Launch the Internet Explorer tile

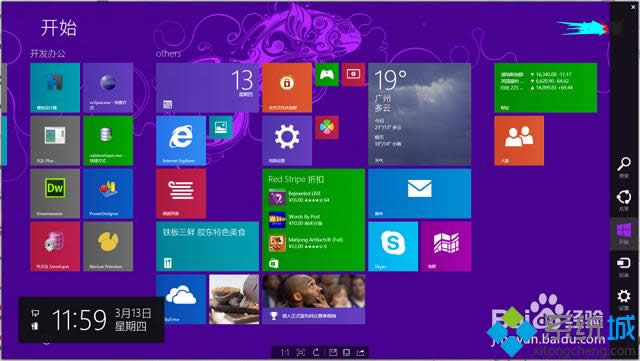[x=181, y=141]
